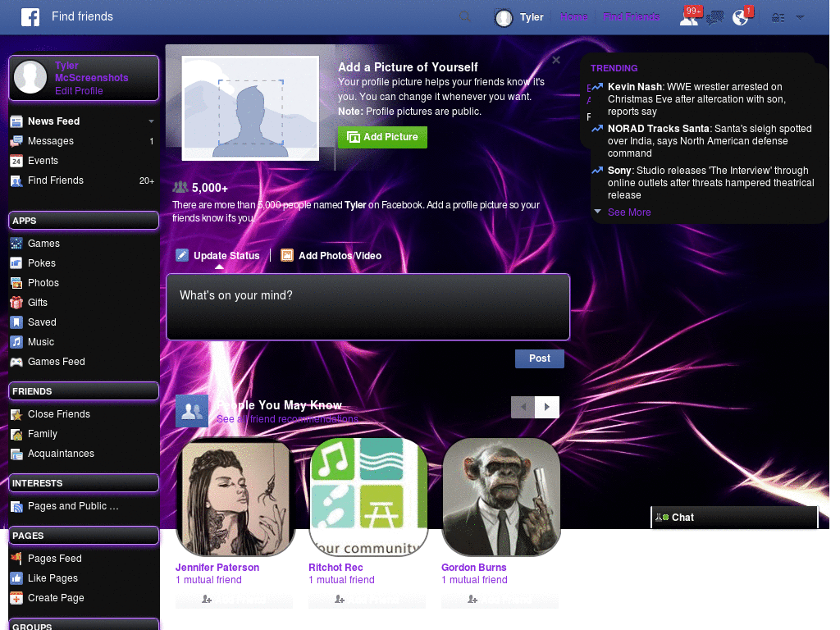Go to Home in the top bar
840x630 pixels.
point(573,16)
